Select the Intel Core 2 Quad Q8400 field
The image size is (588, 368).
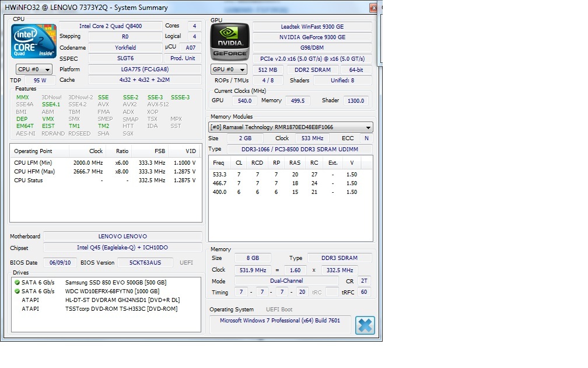pyautogui.click(x=111, y=26)
